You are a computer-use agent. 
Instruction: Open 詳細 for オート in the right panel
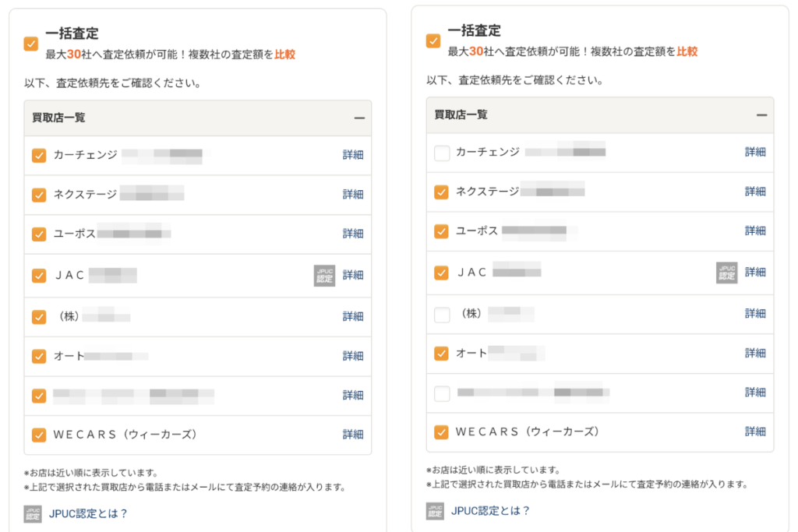coord(755,354)
